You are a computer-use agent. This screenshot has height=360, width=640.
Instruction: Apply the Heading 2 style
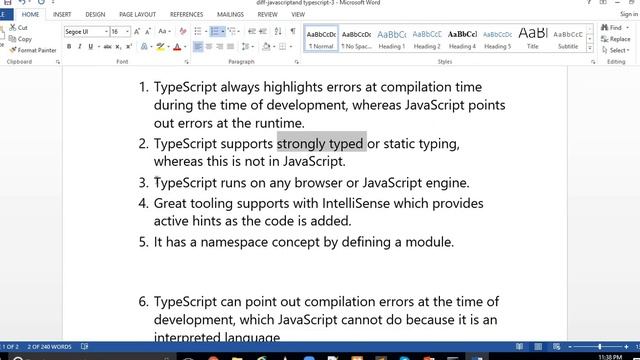point(427,39)
